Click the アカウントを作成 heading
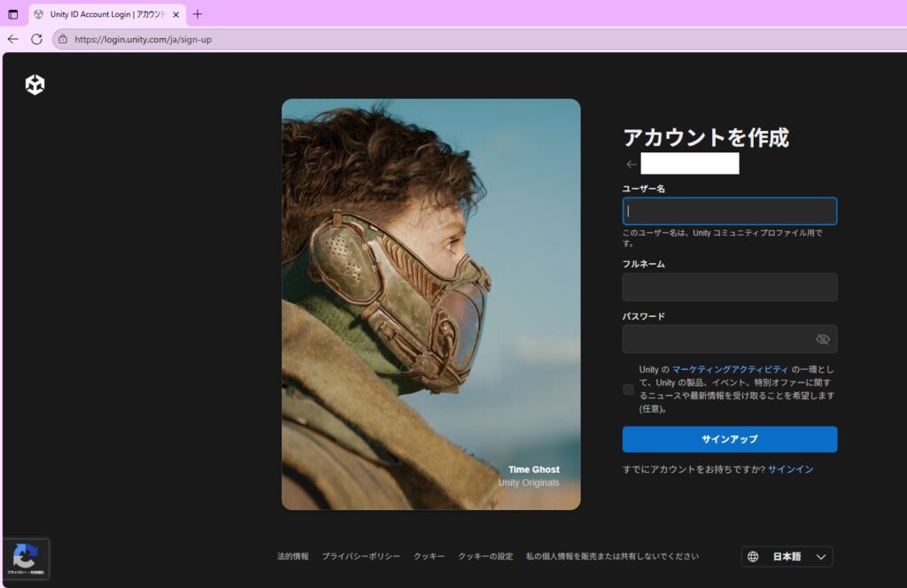907x588 pixels. pos(706,137)
